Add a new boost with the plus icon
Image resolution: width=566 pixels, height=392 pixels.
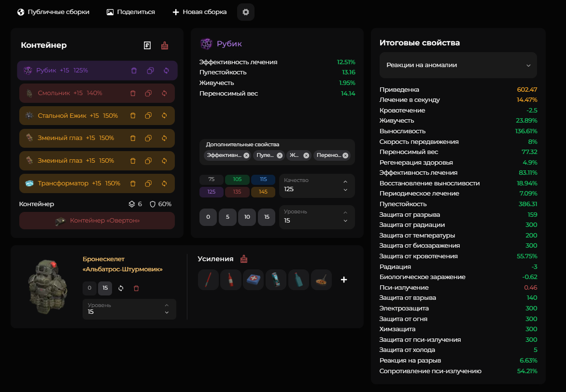pyautogui.click(x=344, y=280)
